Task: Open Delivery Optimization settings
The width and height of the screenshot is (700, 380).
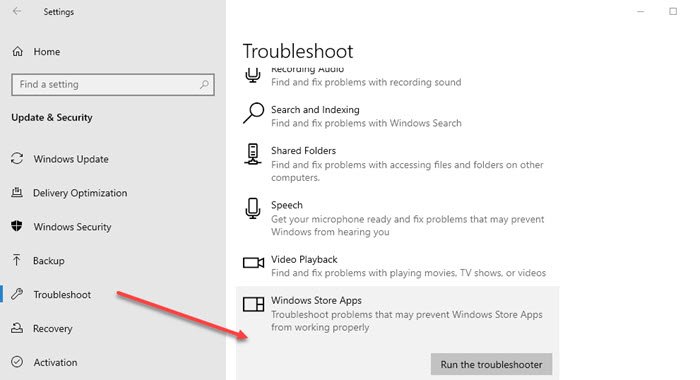Action: pyautogui.click(x=80, y=193)
